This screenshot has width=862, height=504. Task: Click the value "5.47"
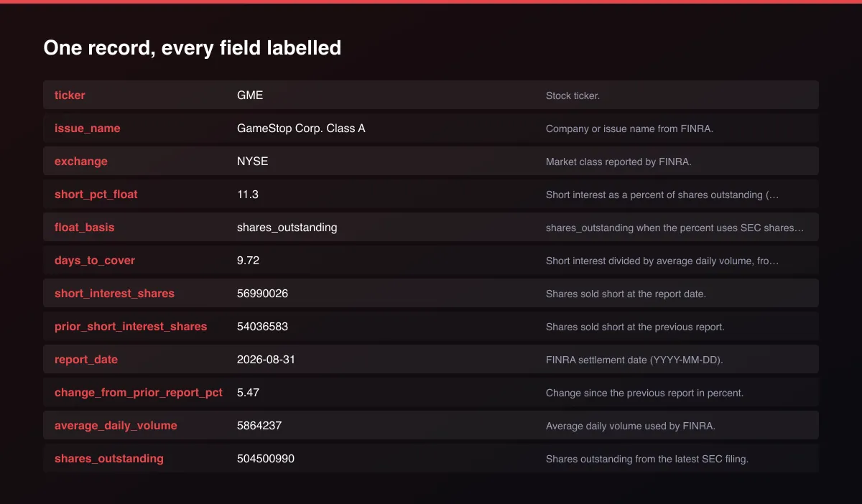[249, 393]
